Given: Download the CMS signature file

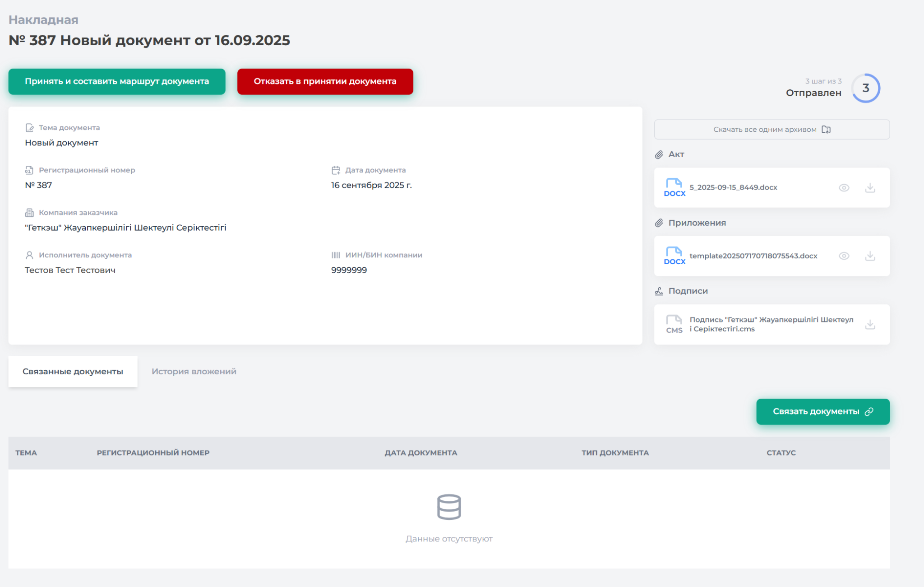Looking at the screenshot, I should [x=870, y=325].
